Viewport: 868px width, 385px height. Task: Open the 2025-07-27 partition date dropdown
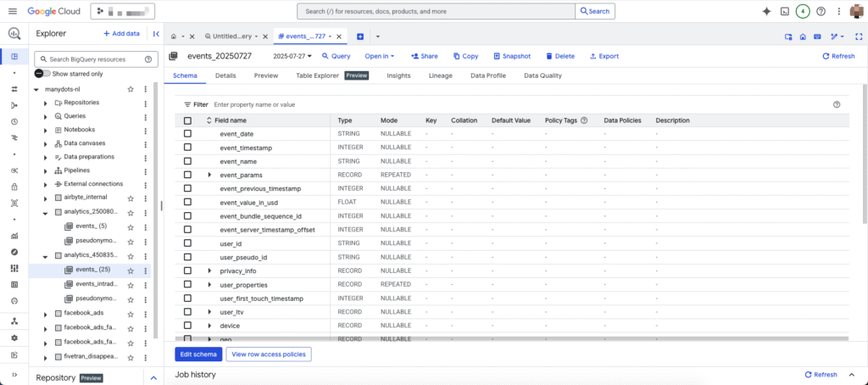click(x=292, y=56)
